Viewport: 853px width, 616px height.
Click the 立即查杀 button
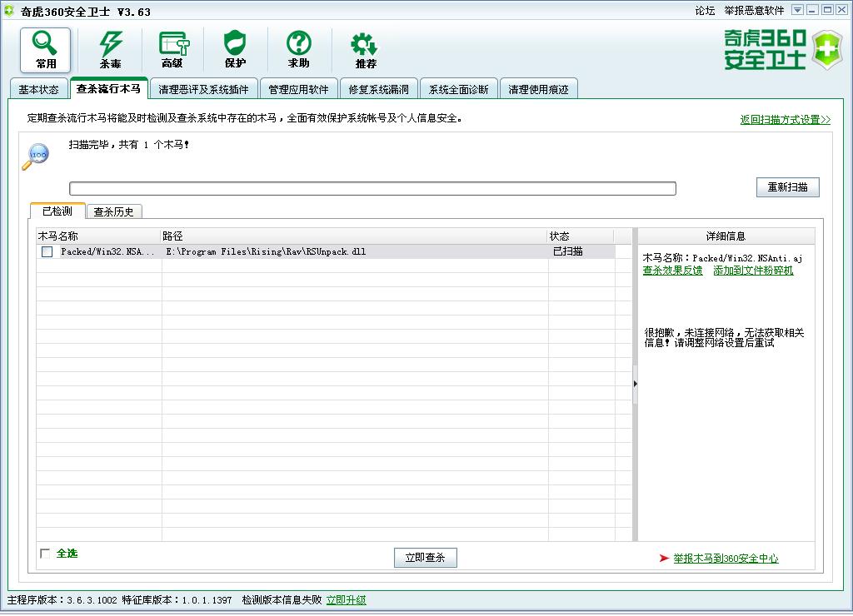(x=426, y=557)
